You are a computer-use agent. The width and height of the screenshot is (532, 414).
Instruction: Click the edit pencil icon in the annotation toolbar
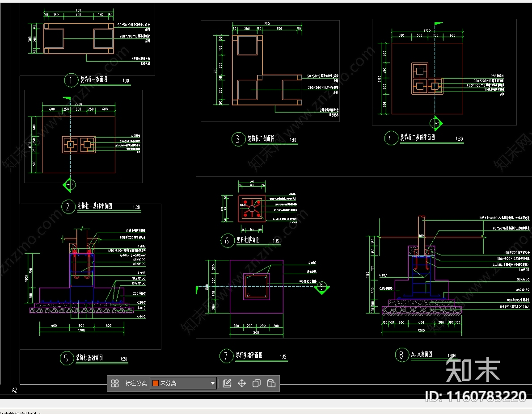pyautogui.click(x=227, y=383)
